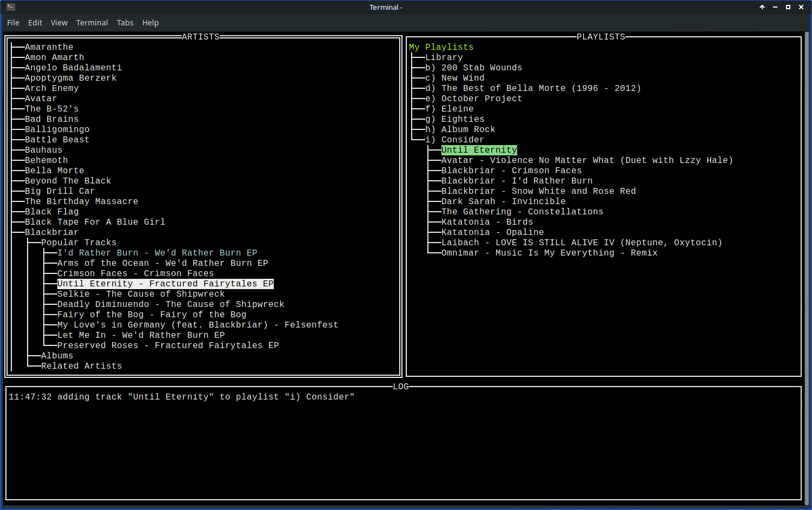Select artist Bella Morte

(x=54, y=171)
